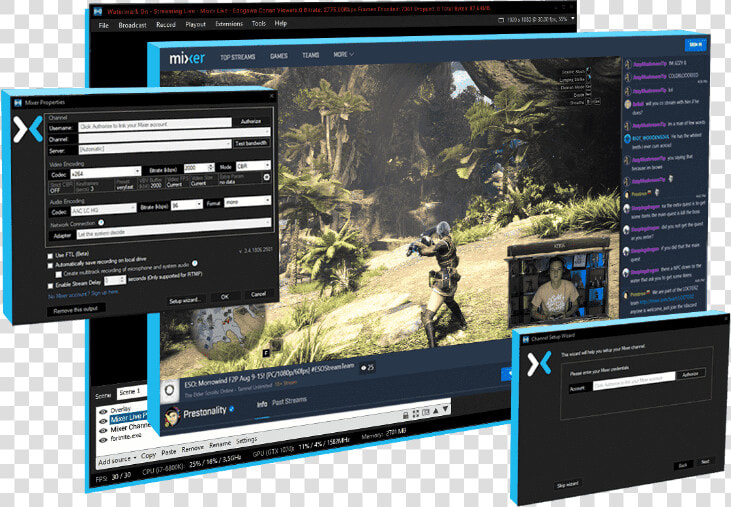Image resolution: width=731 pixels, height=507 pixels.
Task: Toggle visibility eye for Overlay source
Action: (103, 411)
